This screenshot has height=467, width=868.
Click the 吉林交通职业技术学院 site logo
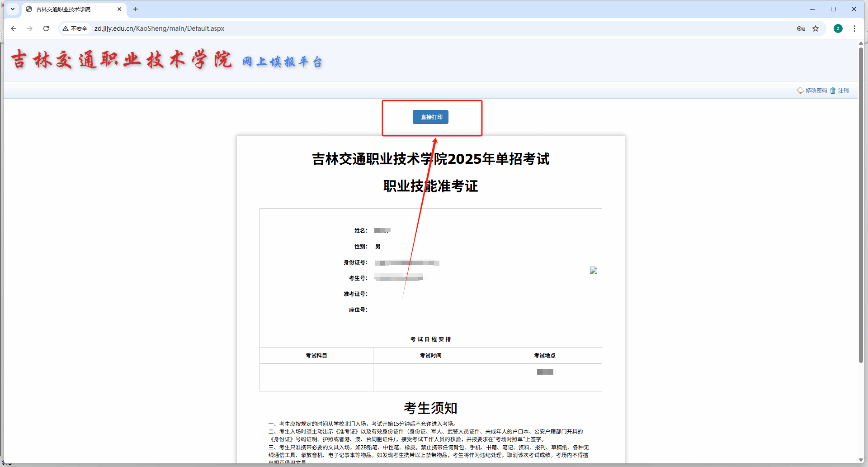click(x=121, y=60)
